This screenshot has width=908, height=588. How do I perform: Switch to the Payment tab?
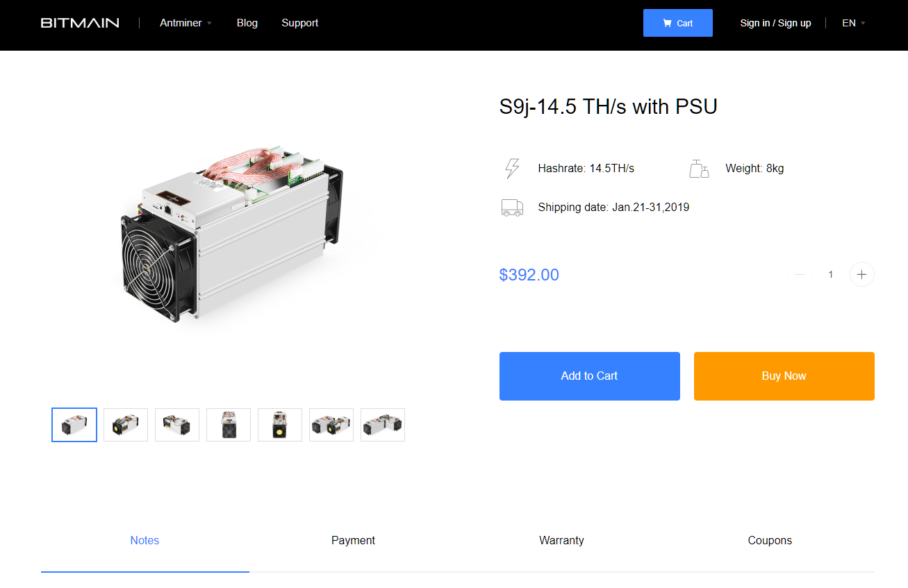(353, 540)
